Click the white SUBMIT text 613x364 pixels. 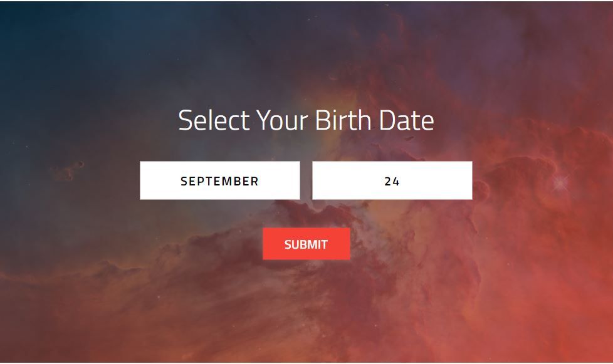click(x=306, y=244)
